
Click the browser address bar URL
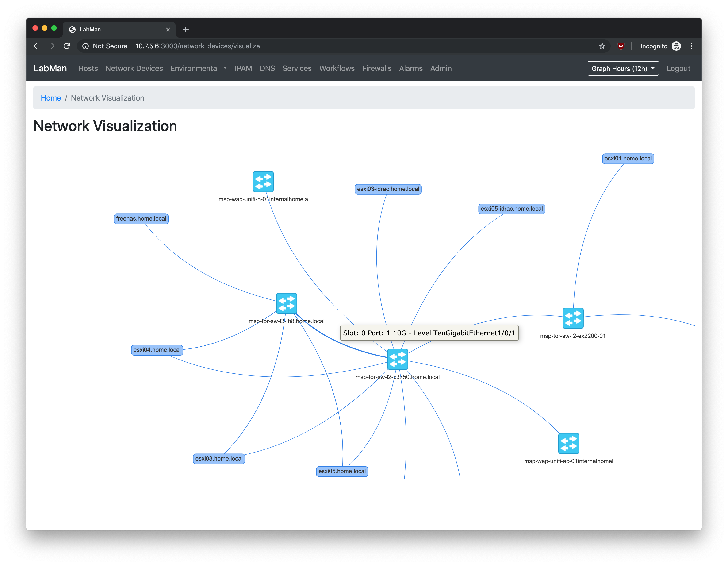click(197, 46)
